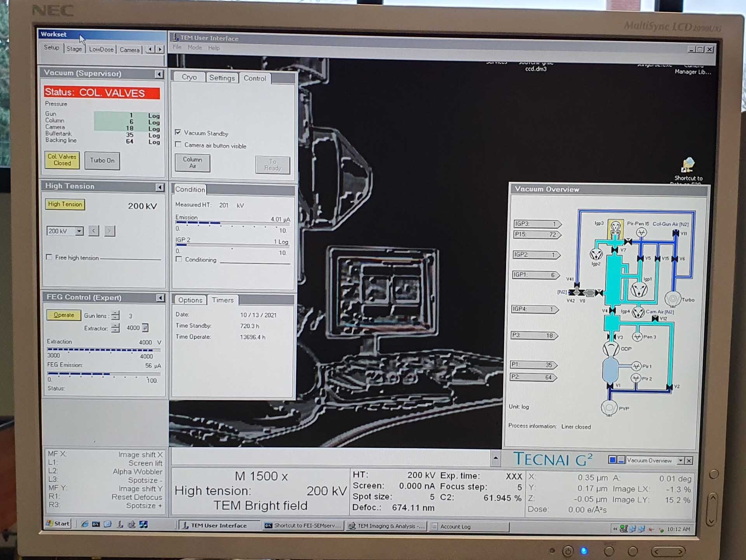Collapse the FEG Control panel arrow
Viewport: 746px width, 560px height.
[x=160, y=298]
